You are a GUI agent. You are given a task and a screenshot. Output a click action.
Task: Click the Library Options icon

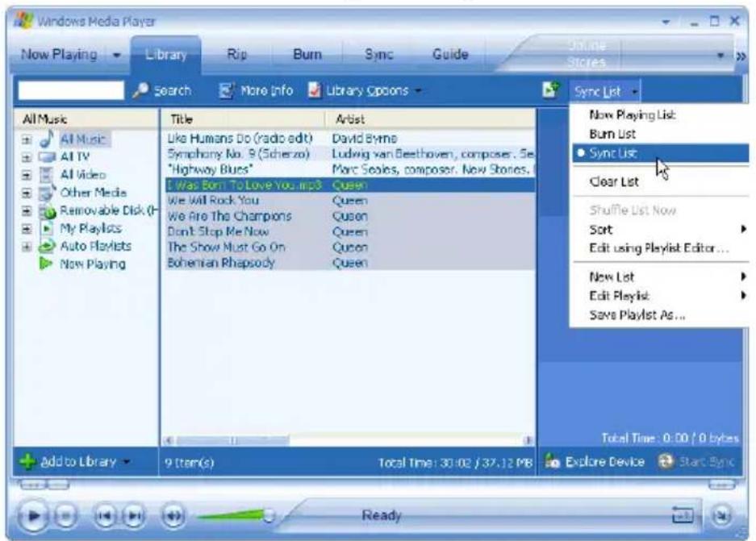pos(315,90)
